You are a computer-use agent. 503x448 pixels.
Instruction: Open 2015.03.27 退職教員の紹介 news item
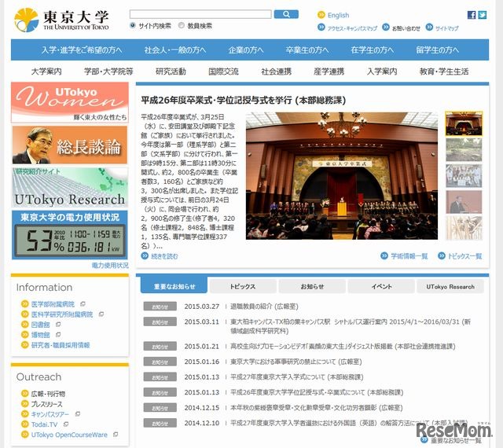pos(264,307)
